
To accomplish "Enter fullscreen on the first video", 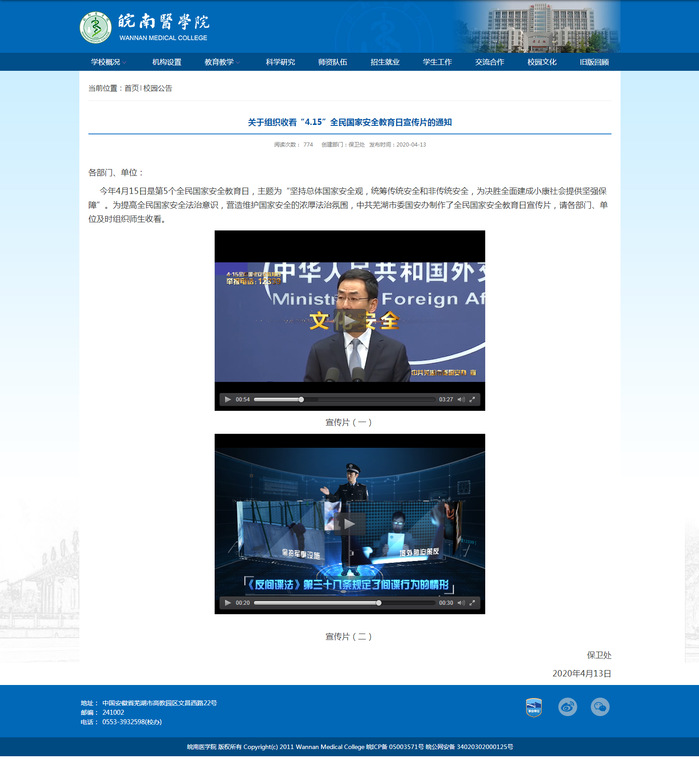I will click(x=473, y=399).
